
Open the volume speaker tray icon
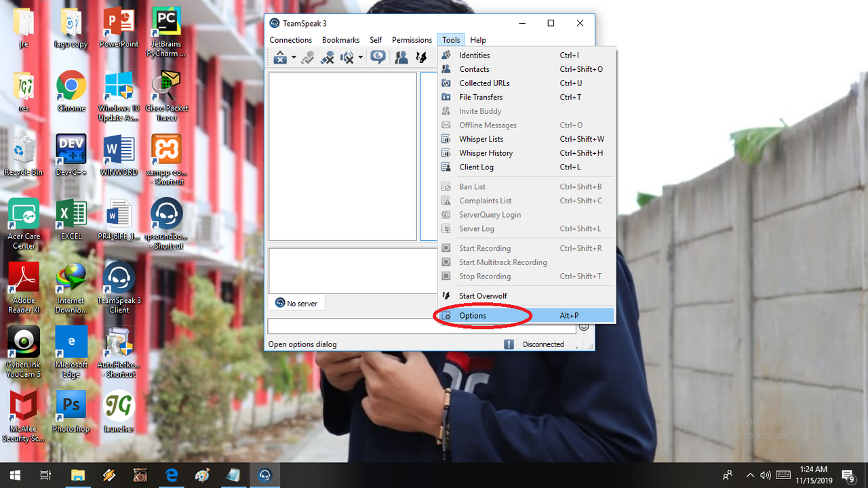coord(766,475)
